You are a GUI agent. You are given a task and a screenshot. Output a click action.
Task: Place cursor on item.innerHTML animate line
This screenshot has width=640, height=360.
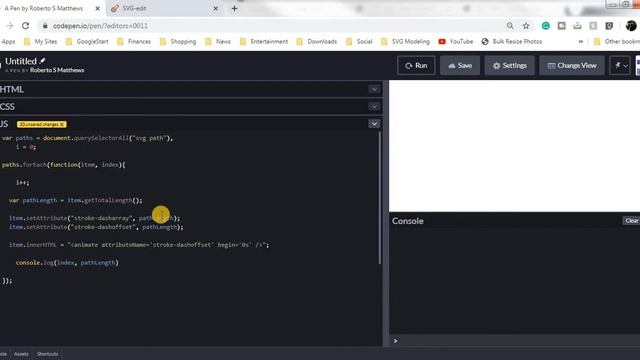click(139, 244)
